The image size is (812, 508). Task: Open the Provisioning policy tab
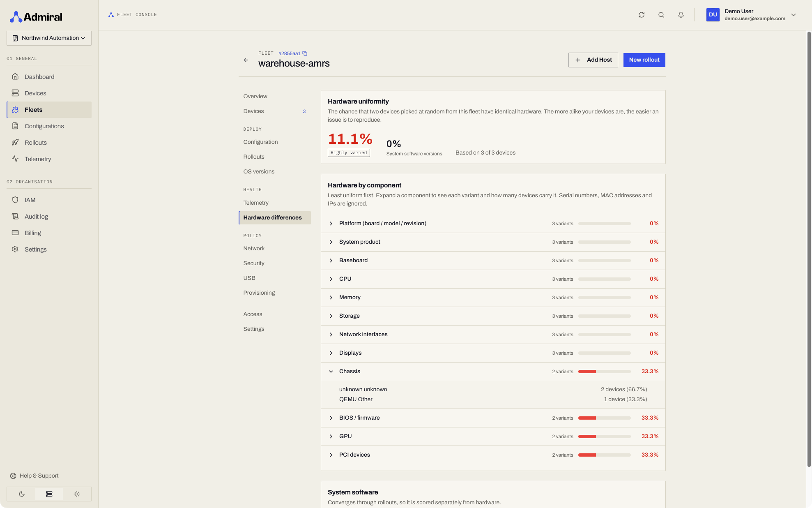(274, 293)
